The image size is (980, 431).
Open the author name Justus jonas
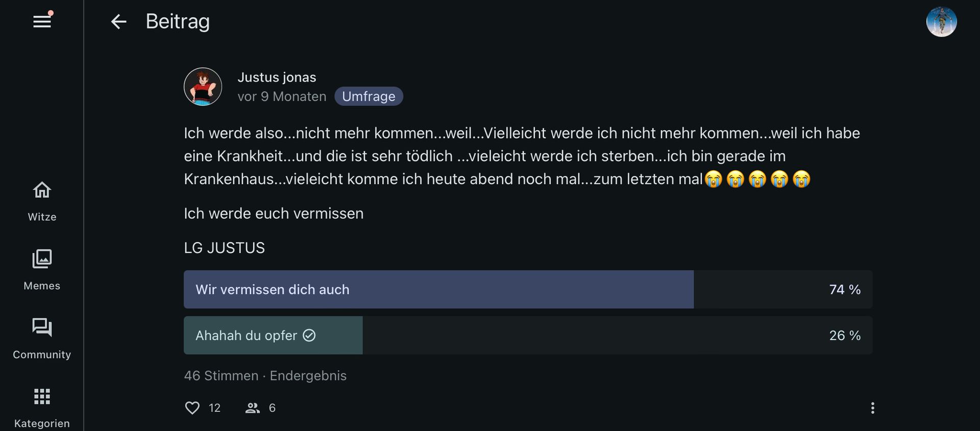pyautogui.click(x=277, y=77)
